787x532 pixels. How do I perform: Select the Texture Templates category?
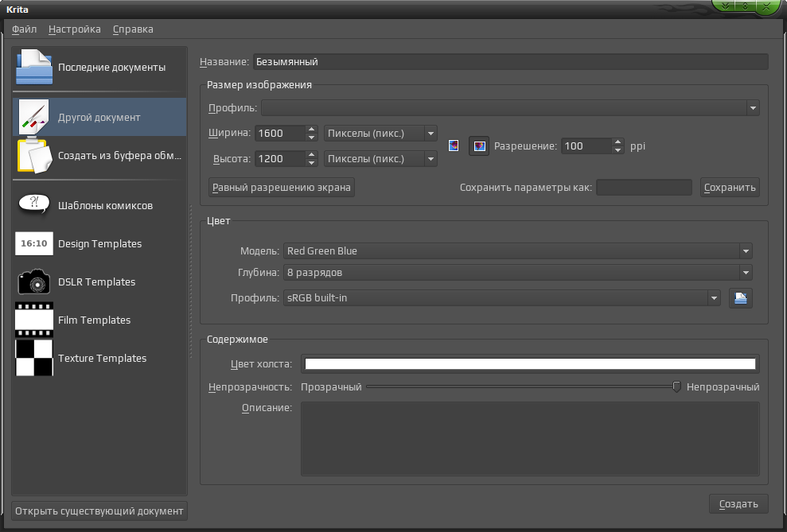coord(99,358)
